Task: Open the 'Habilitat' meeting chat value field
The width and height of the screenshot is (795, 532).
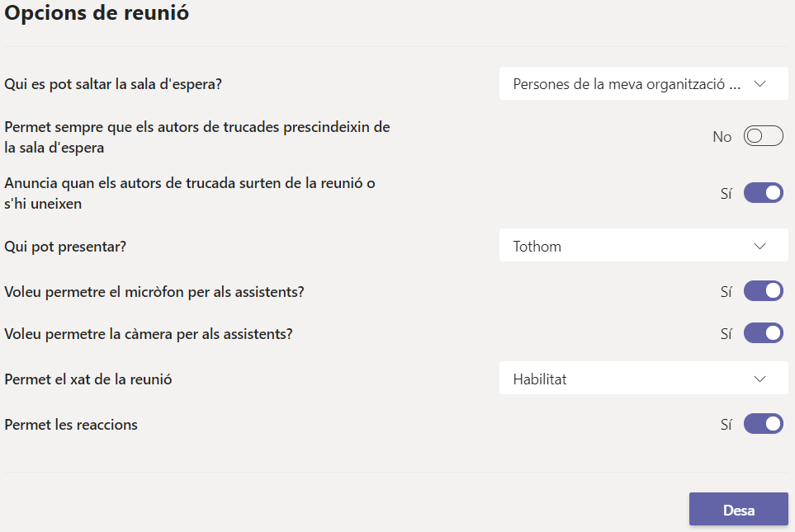Action: 627,379
